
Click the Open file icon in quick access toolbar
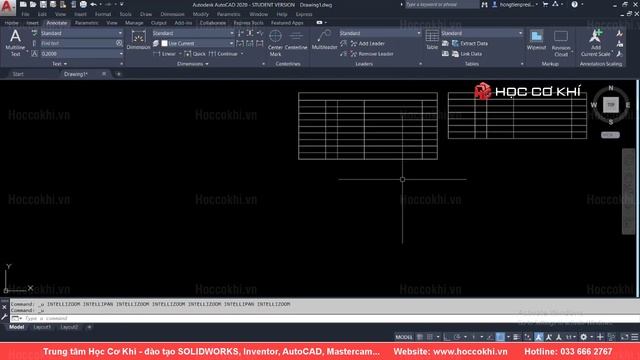(x=33, y=4)
